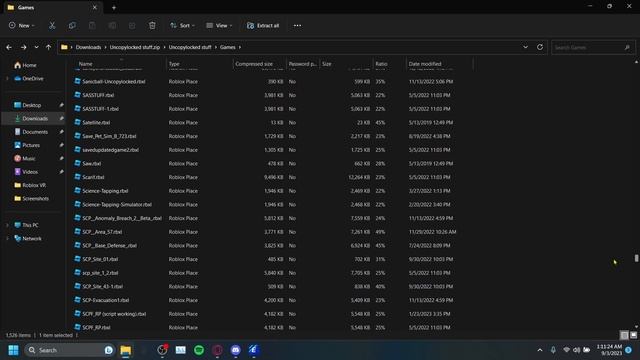The image size is (640, 360).
Task: Open taskbar clock and date
Action: click(x=609, y=350)
